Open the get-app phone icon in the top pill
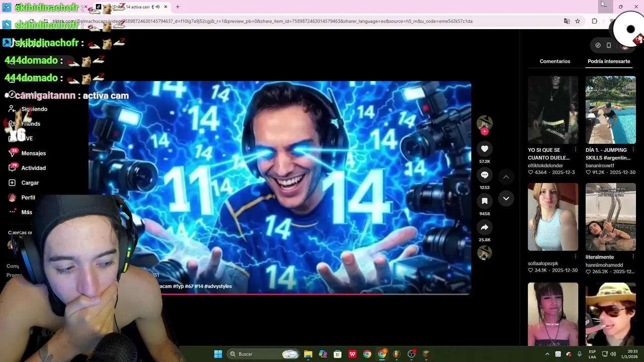Screen dimensions: 644x362 (609, 45)
